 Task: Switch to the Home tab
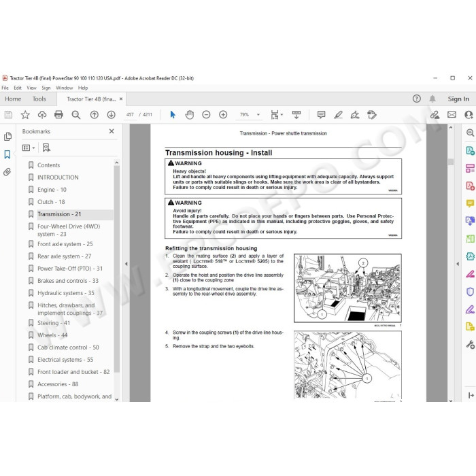point(13,99)
